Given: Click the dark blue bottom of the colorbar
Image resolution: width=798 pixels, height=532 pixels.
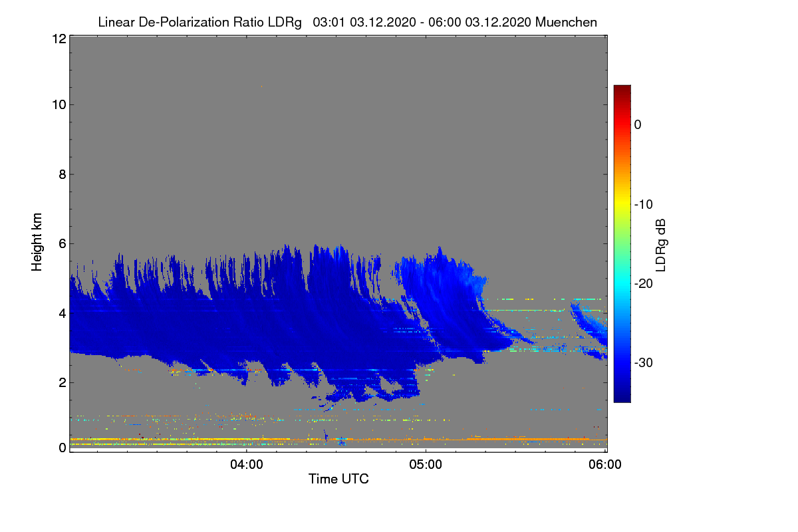Looking at the screenshot, I should click(x=622, y=396).
